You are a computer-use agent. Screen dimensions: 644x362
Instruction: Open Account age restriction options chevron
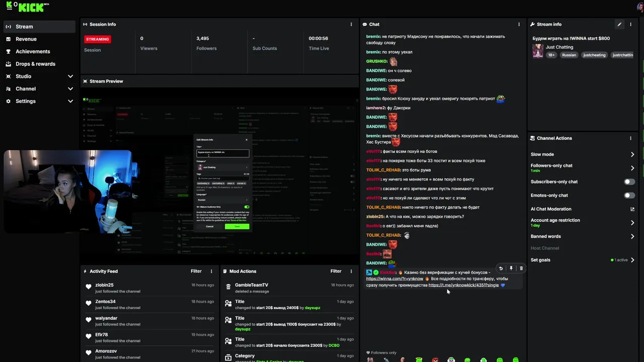(x=632, y=223)
